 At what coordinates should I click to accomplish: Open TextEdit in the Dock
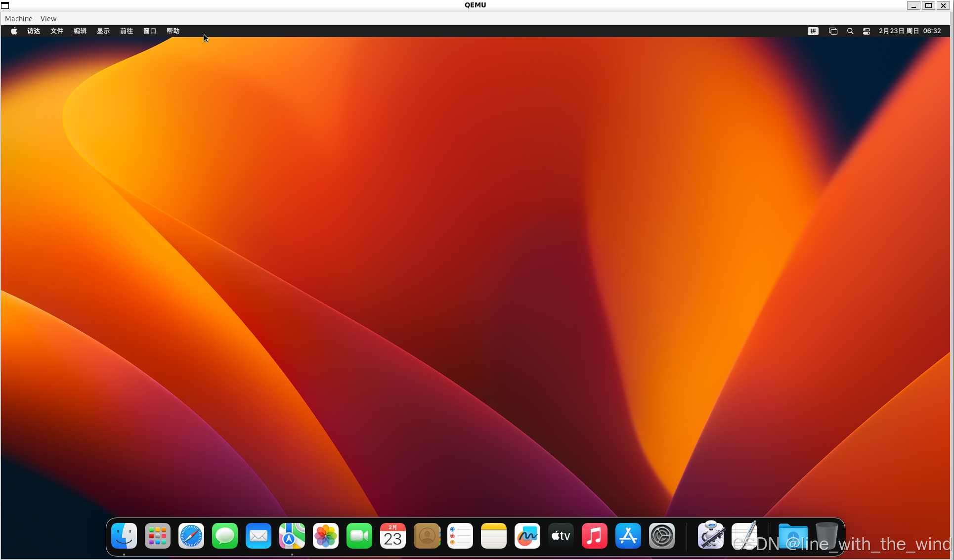(x=744, y=536)
